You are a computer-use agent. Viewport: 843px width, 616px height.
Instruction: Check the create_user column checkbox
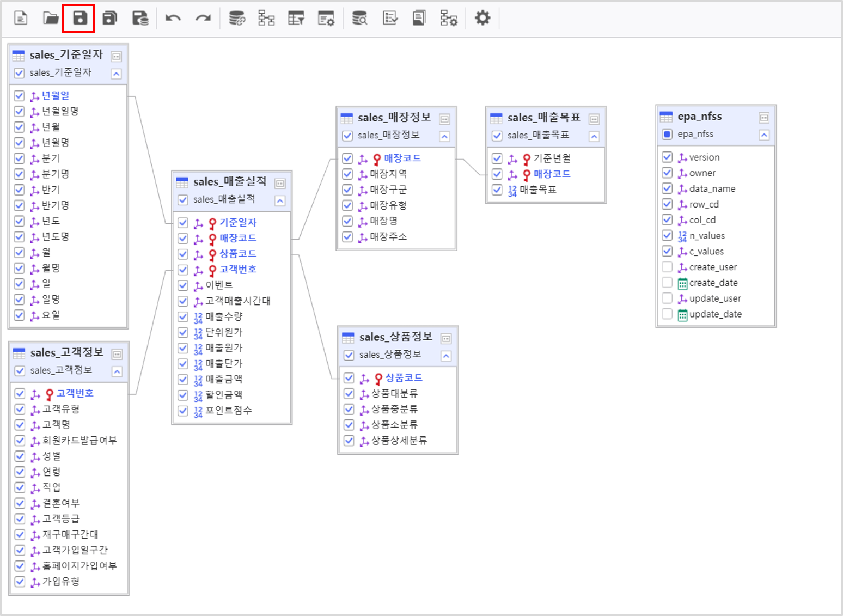pos(667,267)
